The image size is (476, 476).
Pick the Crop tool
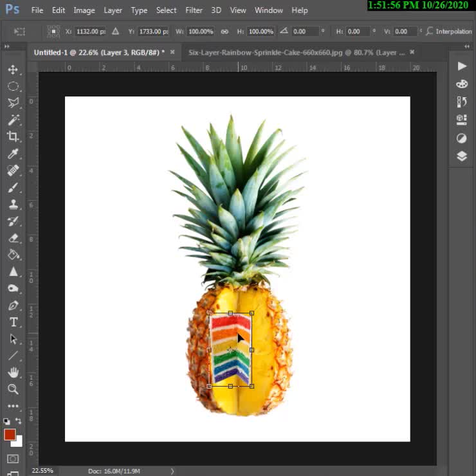click(13, 136)
